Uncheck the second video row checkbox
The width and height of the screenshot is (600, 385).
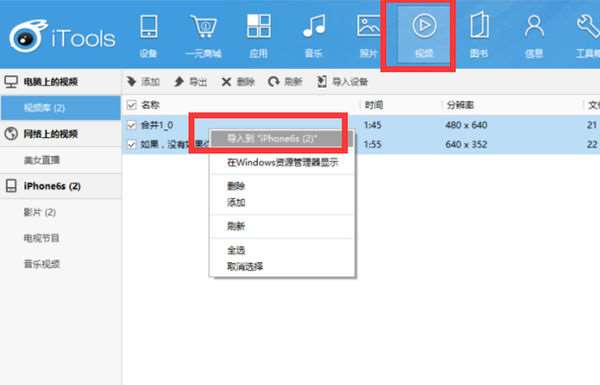(132, 144)
